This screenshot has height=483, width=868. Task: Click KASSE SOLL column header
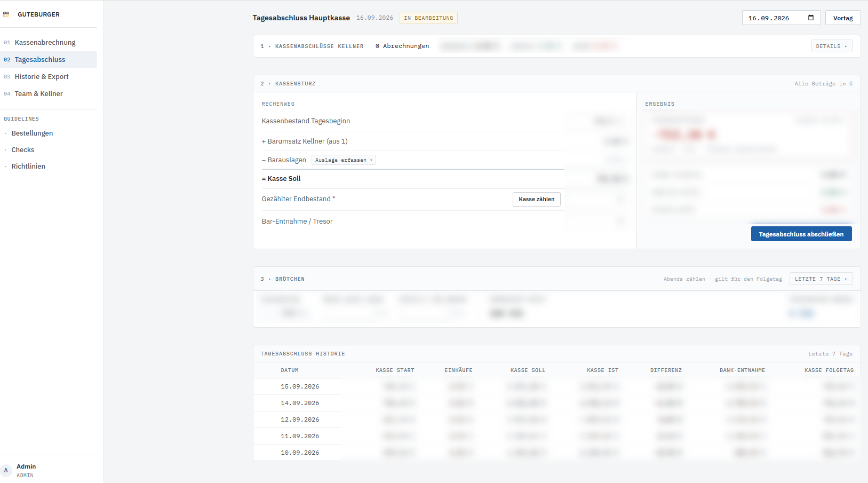528,370
